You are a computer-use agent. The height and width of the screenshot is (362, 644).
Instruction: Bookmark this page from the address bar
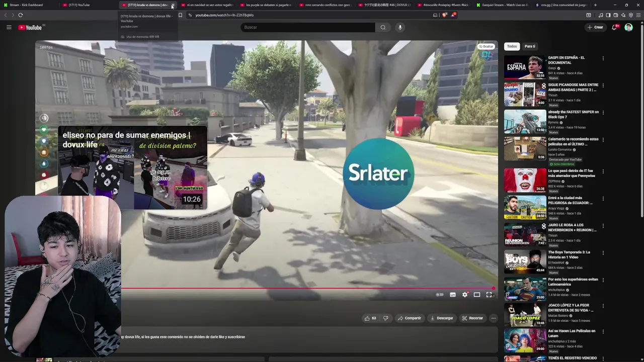(x=180, y=15)
